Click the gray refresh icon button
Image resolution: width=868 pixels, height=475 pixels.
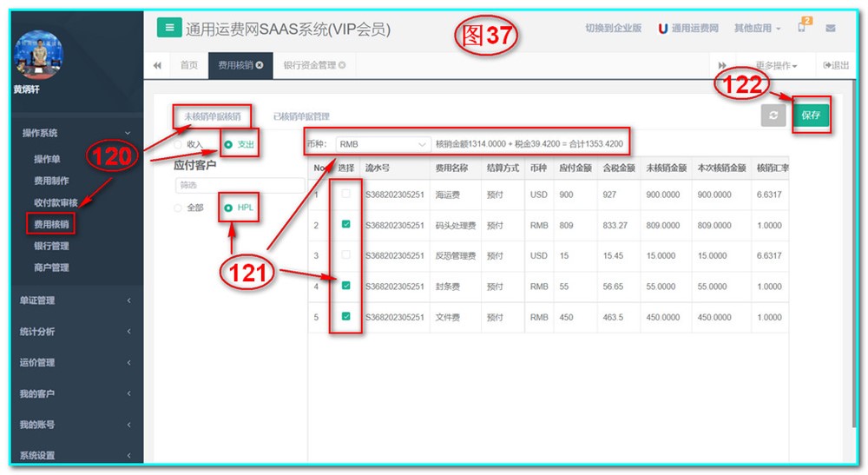tap(773, 115)
